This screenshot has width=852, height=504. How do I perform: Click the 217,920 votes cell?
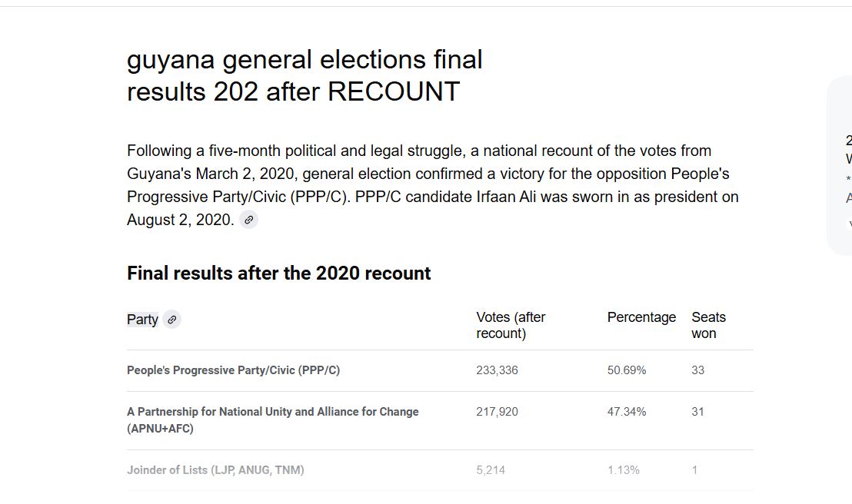(x=497, y=412)
